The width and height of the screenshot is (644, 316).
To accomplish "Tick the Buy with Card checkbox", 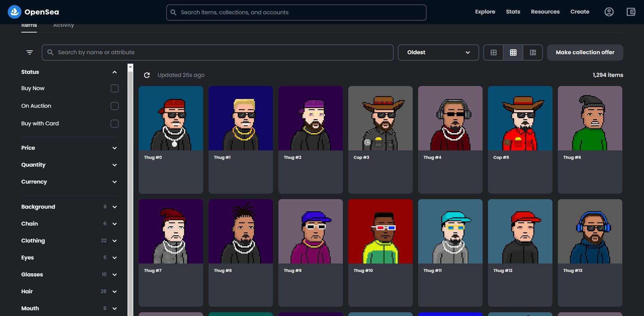I will [x=115, y=124].
